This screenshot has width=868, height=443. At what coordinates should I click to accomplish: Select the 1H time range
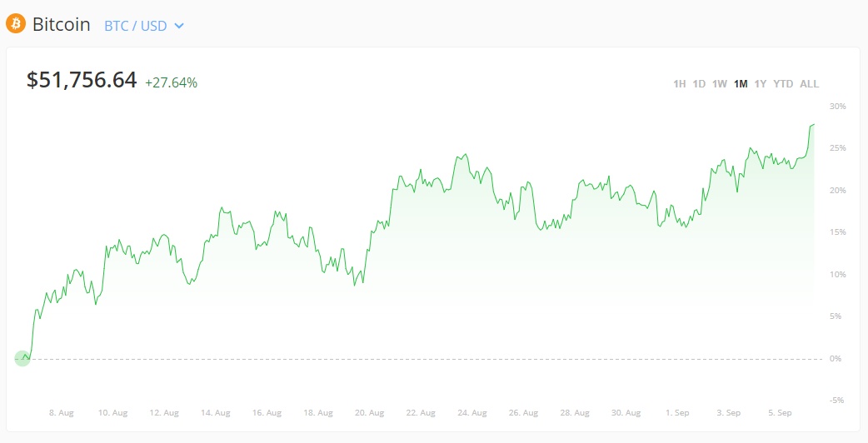point(679,83)
